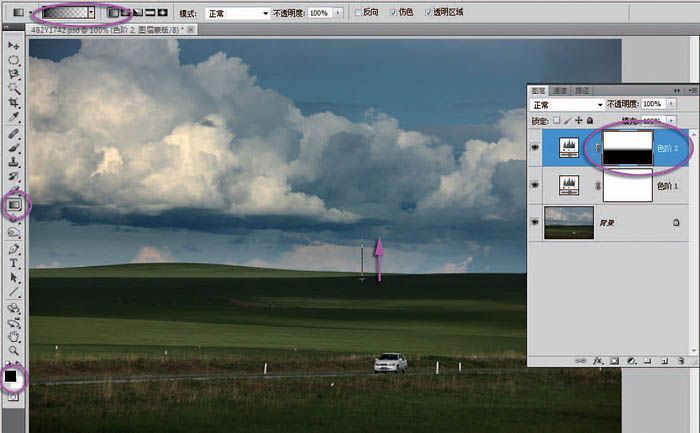Select the Hand tool
Viewport: 700px width, 433px height.
point(14,337)
